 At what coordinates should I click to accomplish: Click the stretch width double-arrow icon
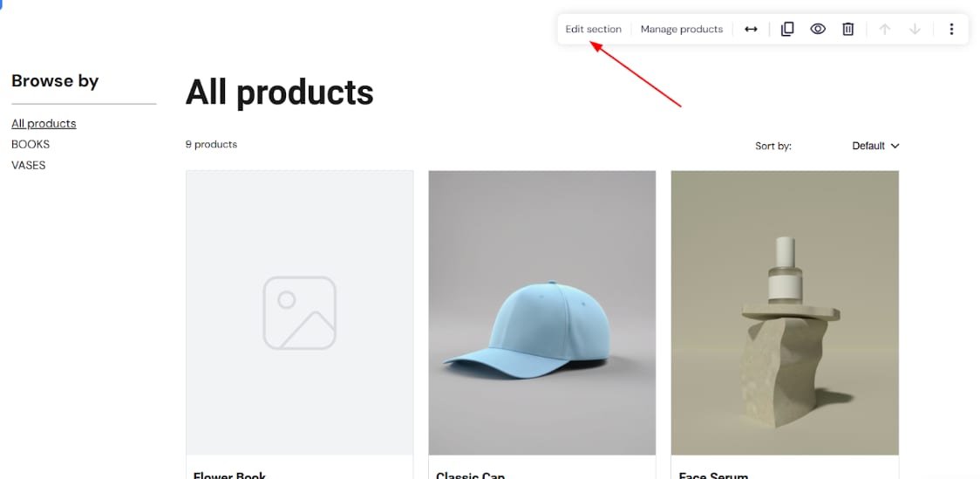[x=751, y=29]
